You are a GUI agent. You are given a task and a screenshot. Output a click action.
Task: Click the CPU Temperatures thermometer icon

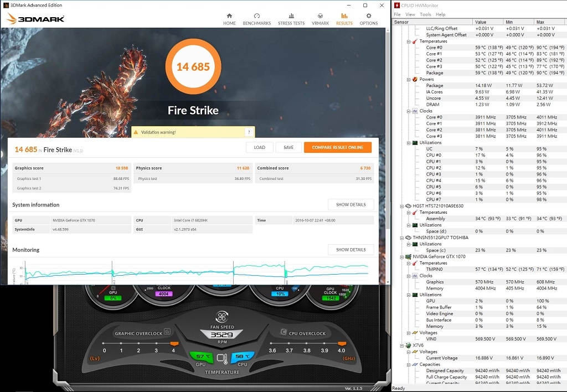(x=415, y=41)
